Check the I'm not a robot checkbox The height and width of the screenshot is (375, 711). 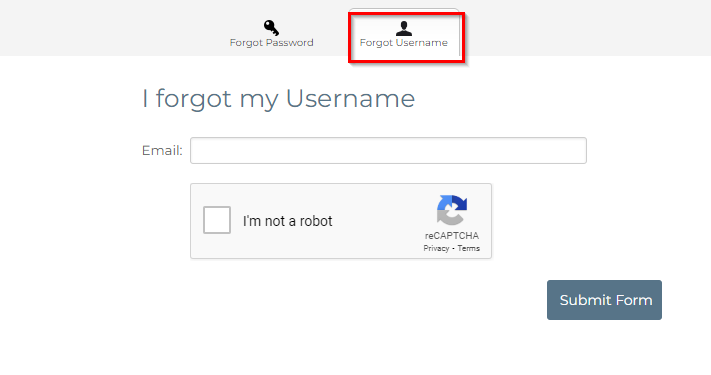click(x=217, y=220)
